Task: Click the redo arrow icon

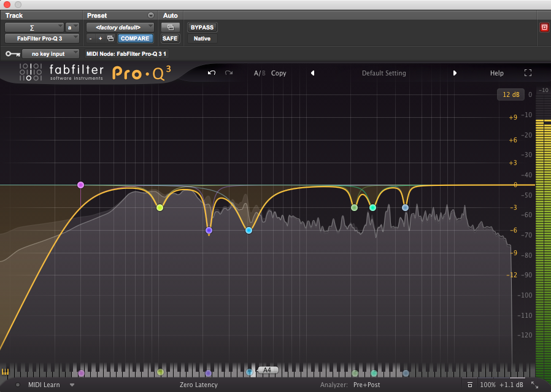Action: (229, 73)
